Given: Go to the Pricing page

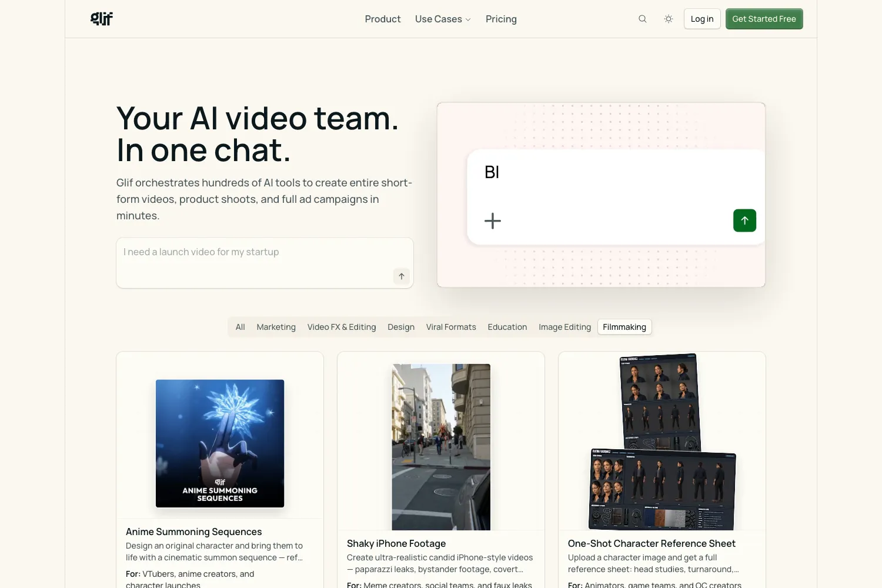Looking at the screenshot, I should (501, 19).
